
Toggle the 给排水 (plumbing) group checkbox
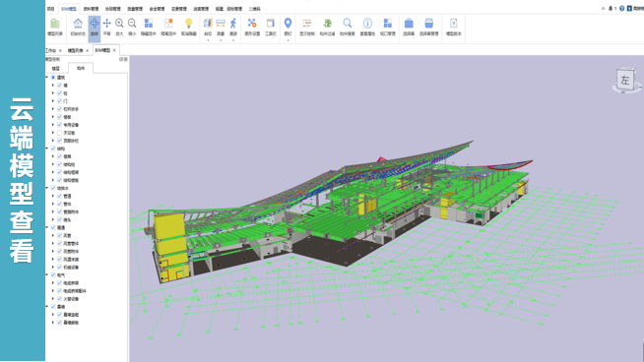tap(53, 188)
